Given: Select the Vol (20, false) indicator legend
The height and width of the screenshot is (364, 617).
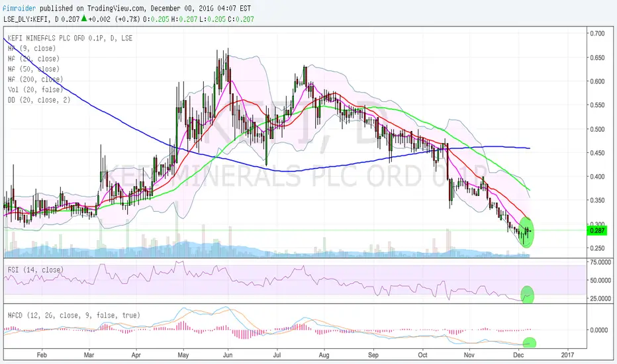Looking at the screenshot, I should click(x=35, y=90).
